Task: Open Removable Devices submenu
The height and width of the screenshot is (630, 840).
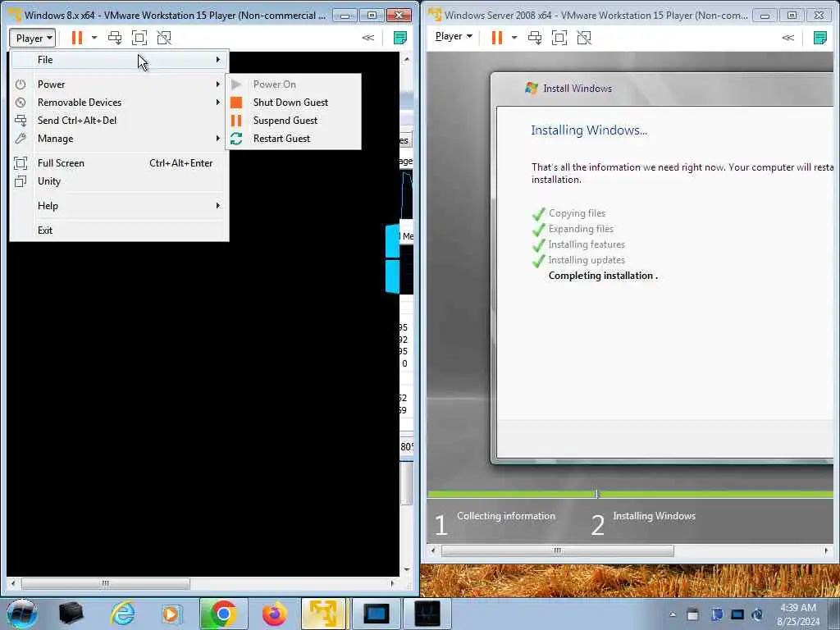Action: [120, 103]
